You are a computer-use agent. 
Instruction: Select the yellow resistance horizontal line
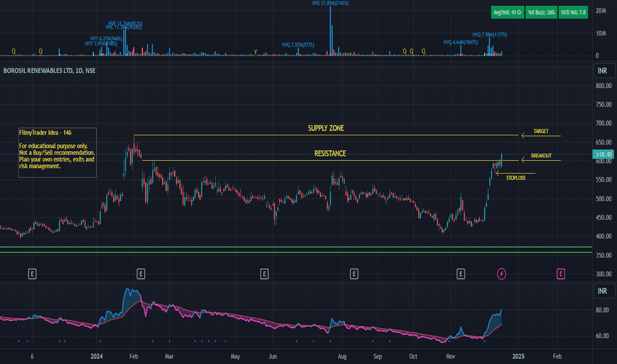click(x=330, y=161)
